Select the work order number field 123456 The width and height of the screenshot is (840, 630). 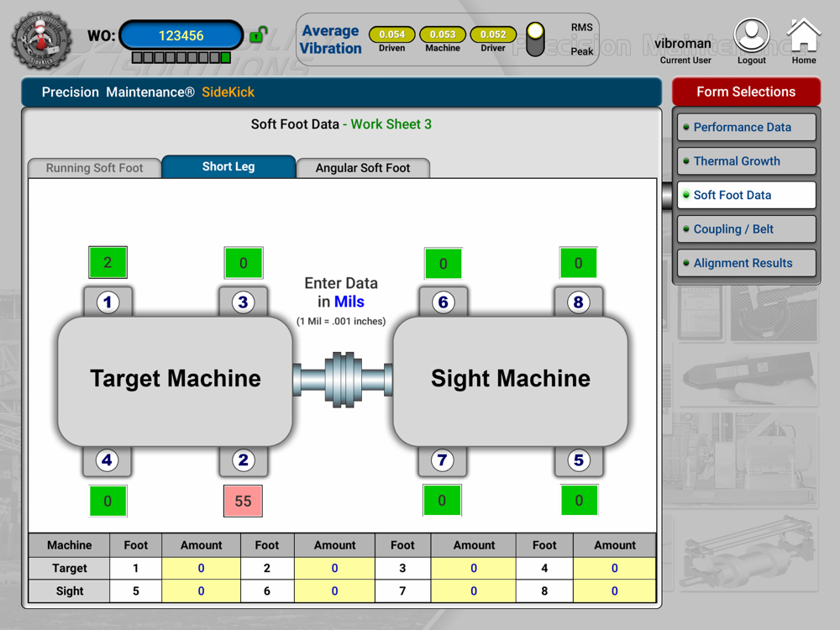point(181,35)
